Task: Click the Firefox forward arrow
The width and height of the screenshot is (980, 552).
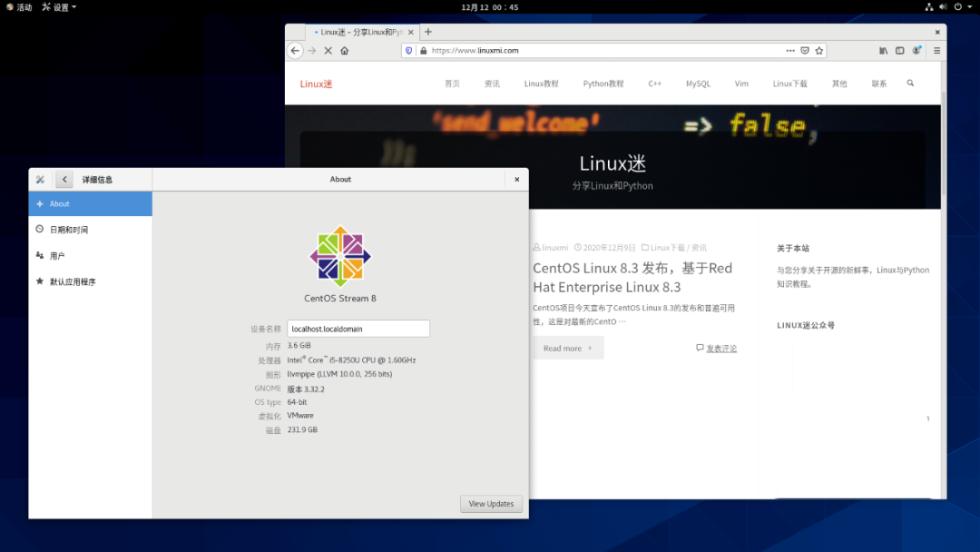Action: point(312,51)
